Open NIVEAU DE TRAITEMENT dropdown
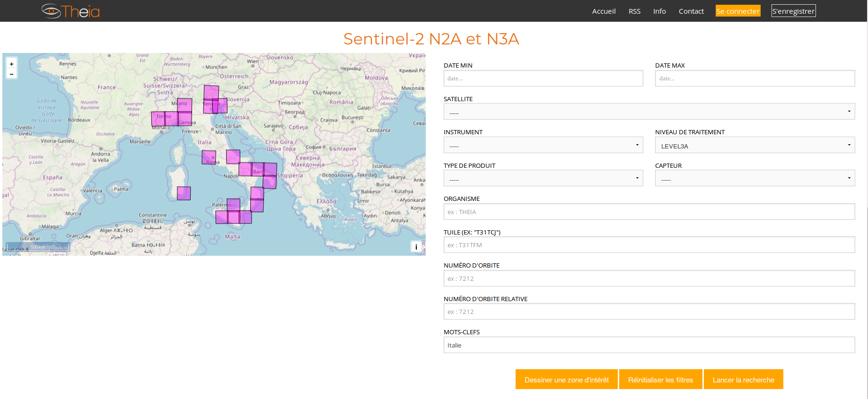The image size is (868, 399). [x=755, y=145]
